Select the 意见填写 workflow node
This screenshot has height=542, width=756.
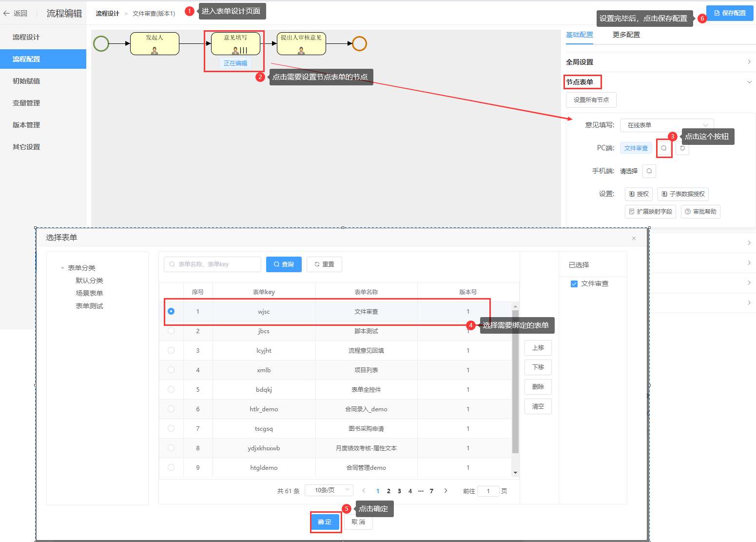[235, 43]
